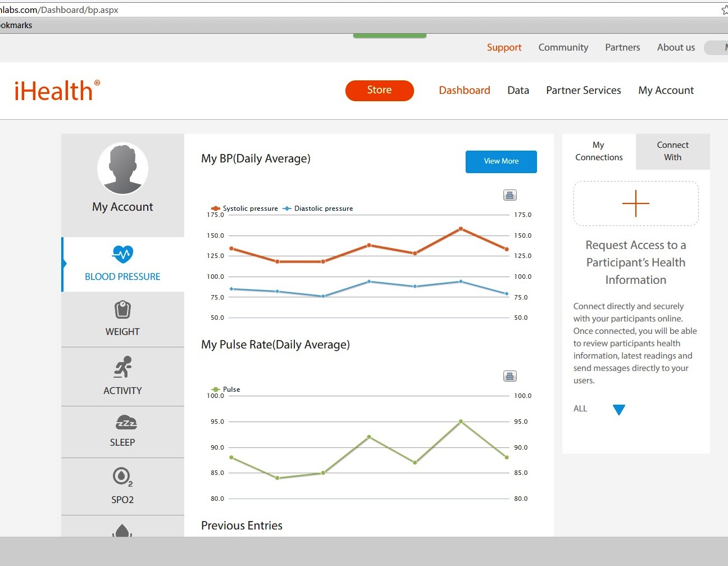Open the Weight scale icon
This screenshot has width=728, height=566.
click(122, 310)
